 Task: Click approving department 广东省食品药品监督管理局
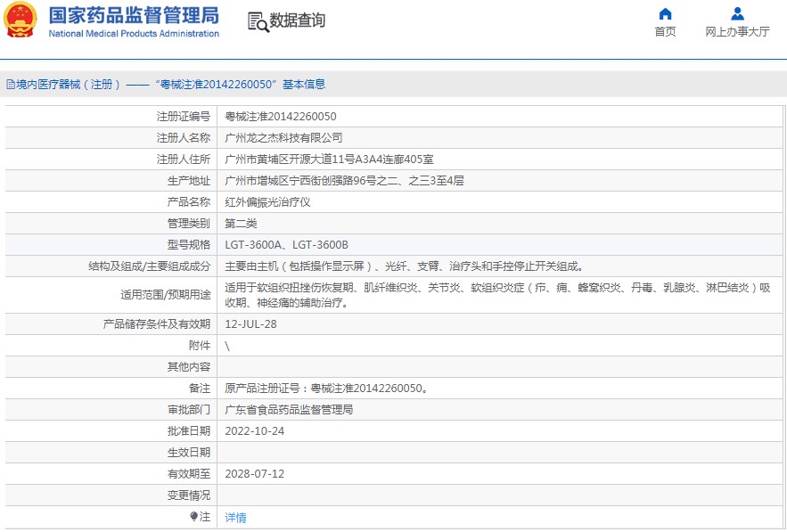pos(289,410)
